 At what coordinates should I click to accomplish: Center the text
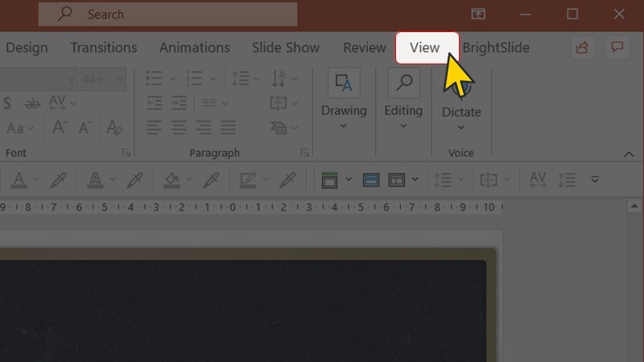[x=179, y=128]
